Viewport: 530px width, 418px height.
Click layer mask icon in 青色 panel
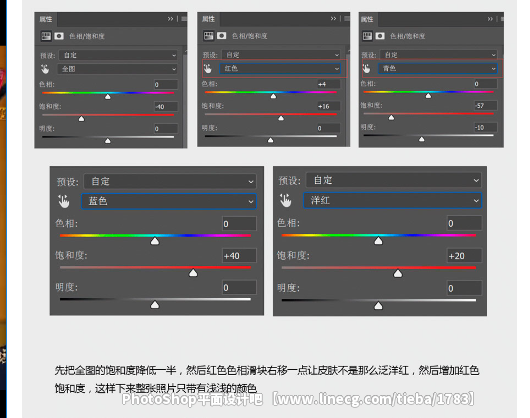(380, 36)
